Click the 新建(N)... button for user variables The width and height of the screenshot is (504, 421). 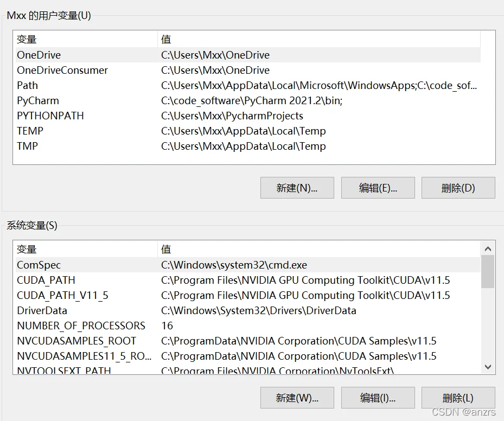[297, 188]
